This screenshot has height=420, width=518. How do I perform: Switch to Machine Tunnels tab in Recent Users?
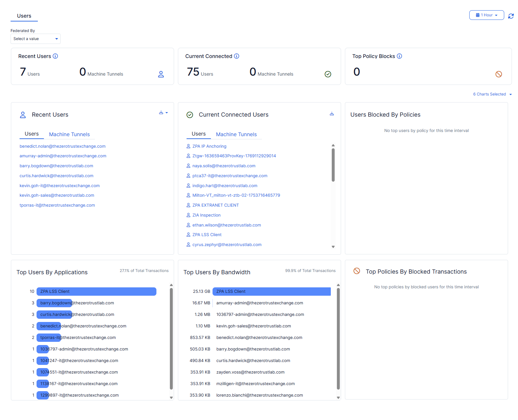coord(69,134)
